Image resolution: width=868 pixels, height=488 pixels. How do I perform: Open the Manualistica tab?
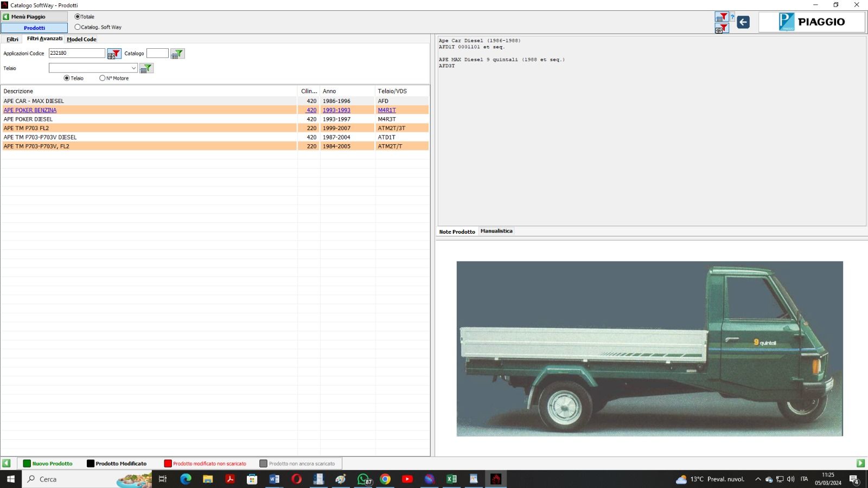point(496,231)
